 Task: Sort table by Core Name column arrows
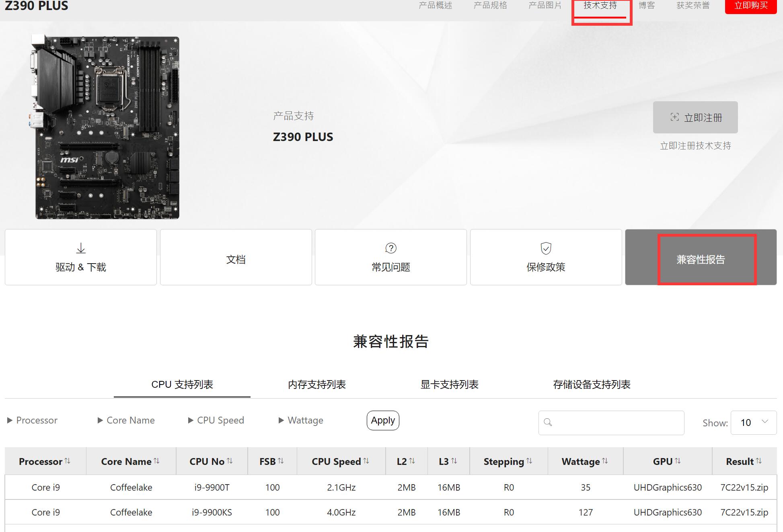(x=156, y=461)
